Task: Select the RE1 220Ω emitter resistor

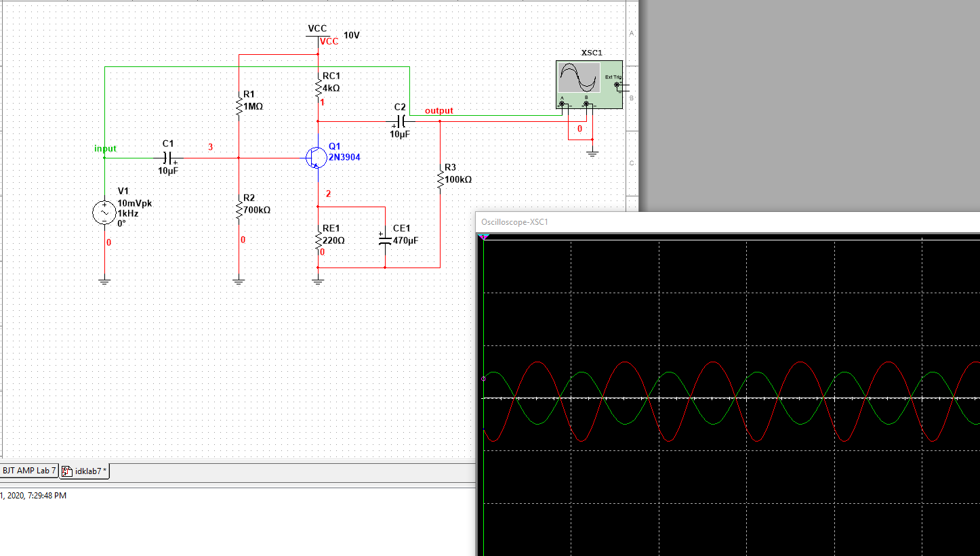Action: (x=318, y=237)
